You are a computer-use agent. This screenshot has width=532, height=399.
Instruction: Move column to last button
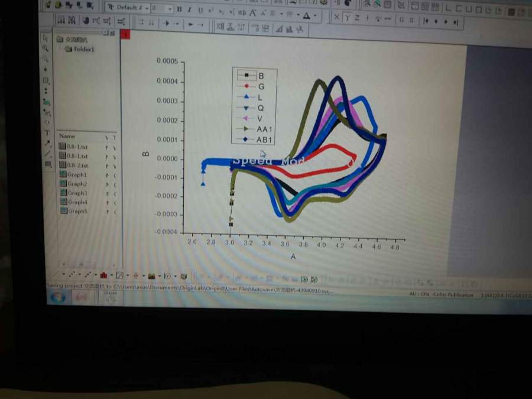[x=456, y=22]
